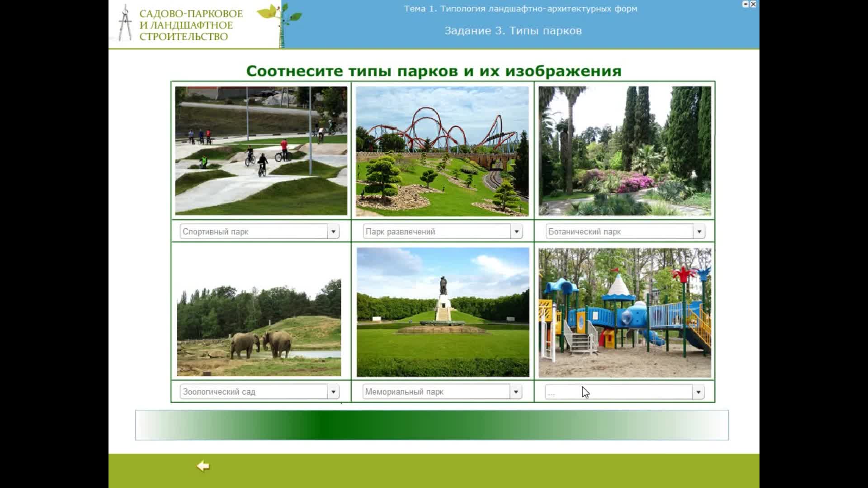Click the yellow back arrow
The height and width of the screenshot is (488, 868).
pyautogui.click(x=203, y=466)
